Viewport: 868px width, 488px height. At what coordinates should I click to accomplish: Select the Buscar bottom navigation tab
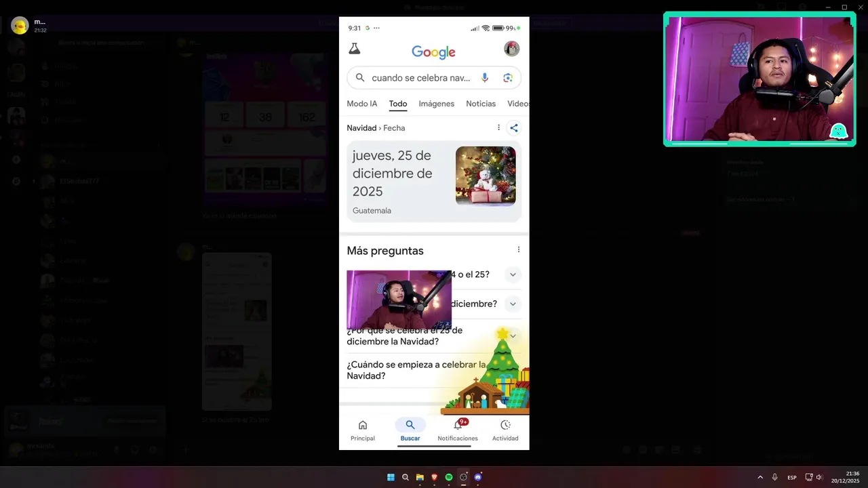coord(410,430)
